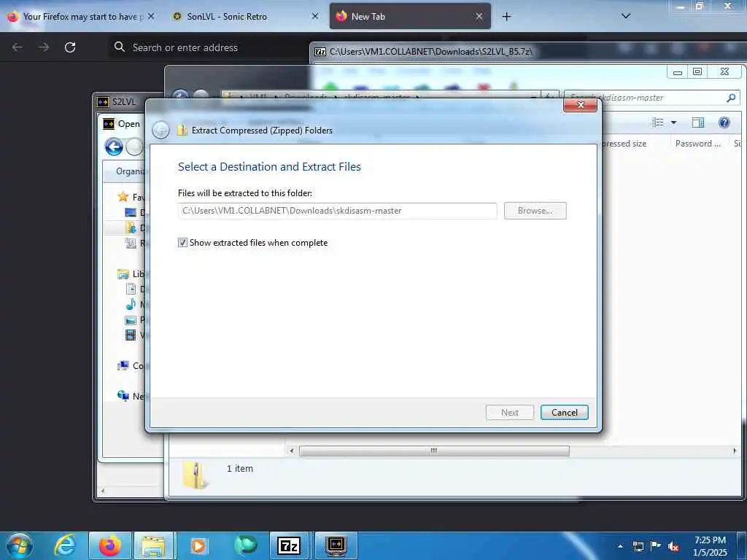
Task: Click the 7-Zip taskbar icon
Action: coord(289,545)
